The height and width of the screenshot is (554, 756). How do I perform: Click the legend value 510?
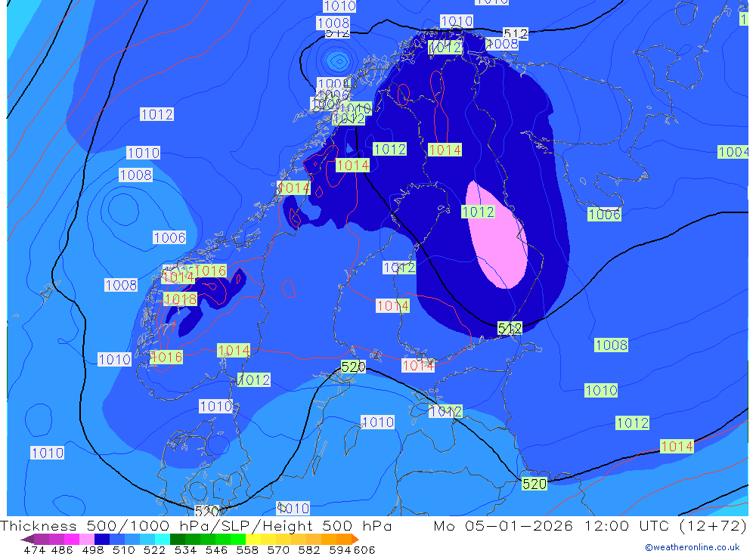[124, 550]
